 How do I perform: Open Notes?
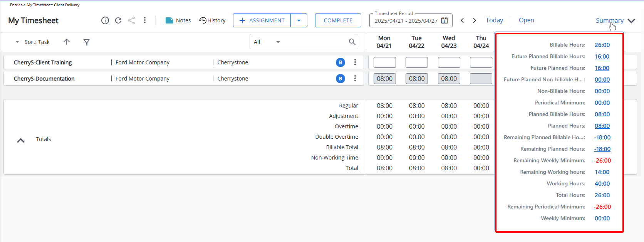[178, 20]
